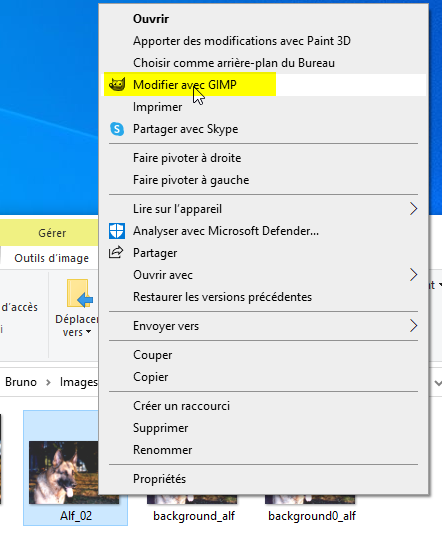Click the GIMP mascot icon in menu
The image size is (442, 535).
(117, 85)
